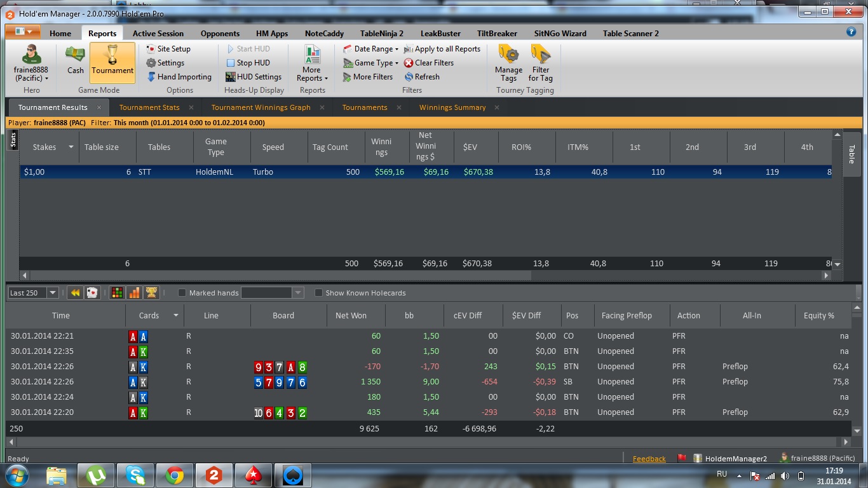868x488 pixels.
Task: Click Clear Filters
Action: (429, 63)
